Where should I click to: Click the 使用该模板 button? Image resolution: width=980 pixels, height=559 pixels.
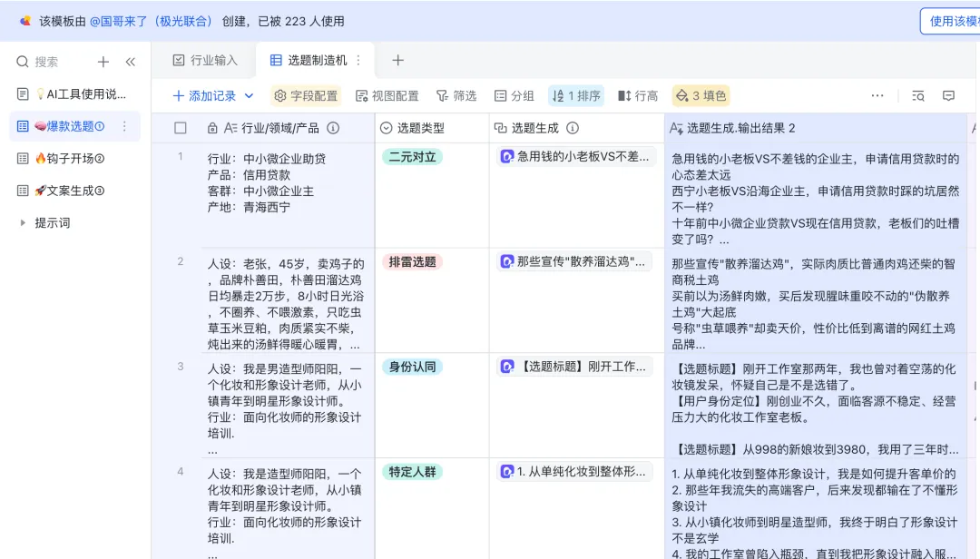click(x=950, y=21)
